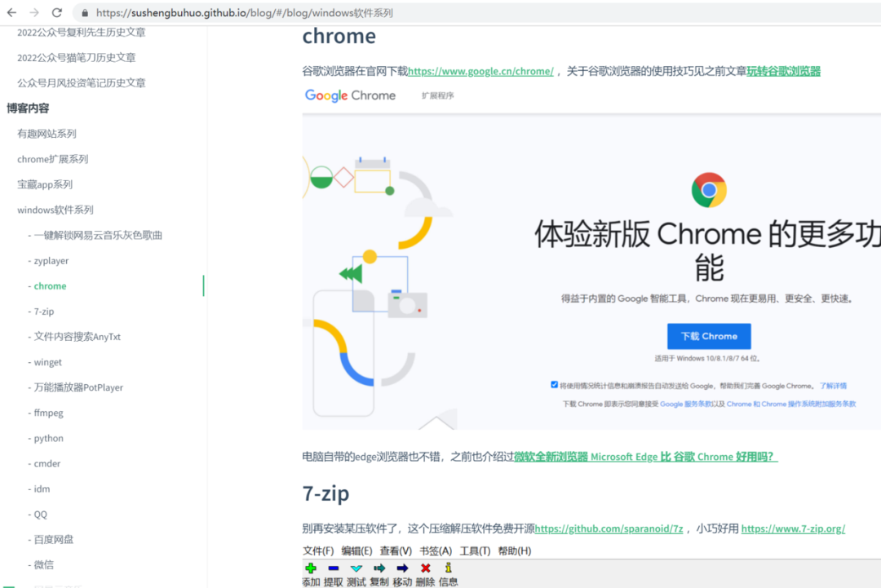Click the 测试 checkmark icon

[x=356, y=568]
